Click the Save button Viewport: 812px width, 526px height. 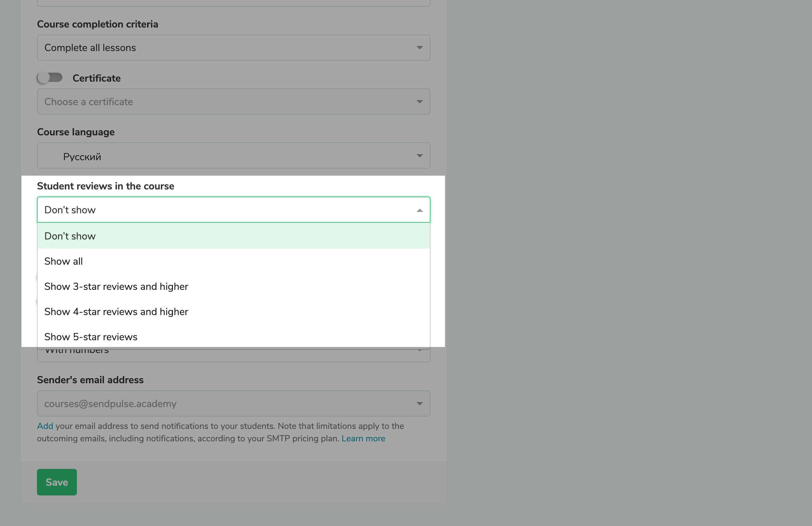pos(57,482)
